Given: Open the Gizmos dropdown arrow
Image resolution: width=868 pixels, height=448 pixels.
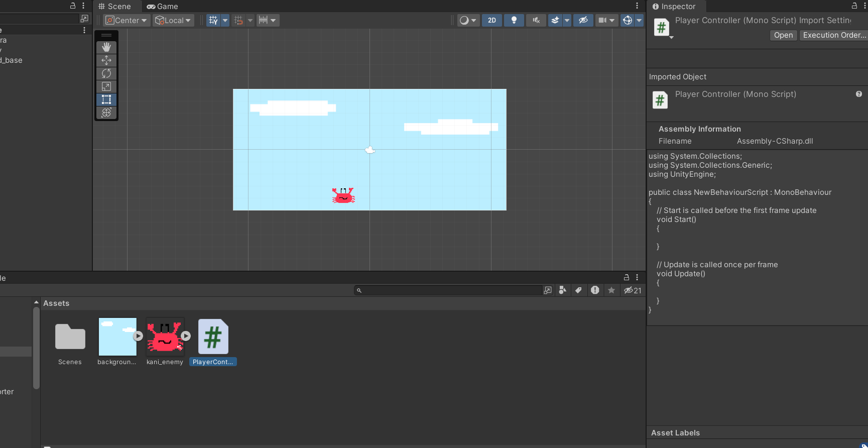Looking at the screenshot, I should 639,21.
